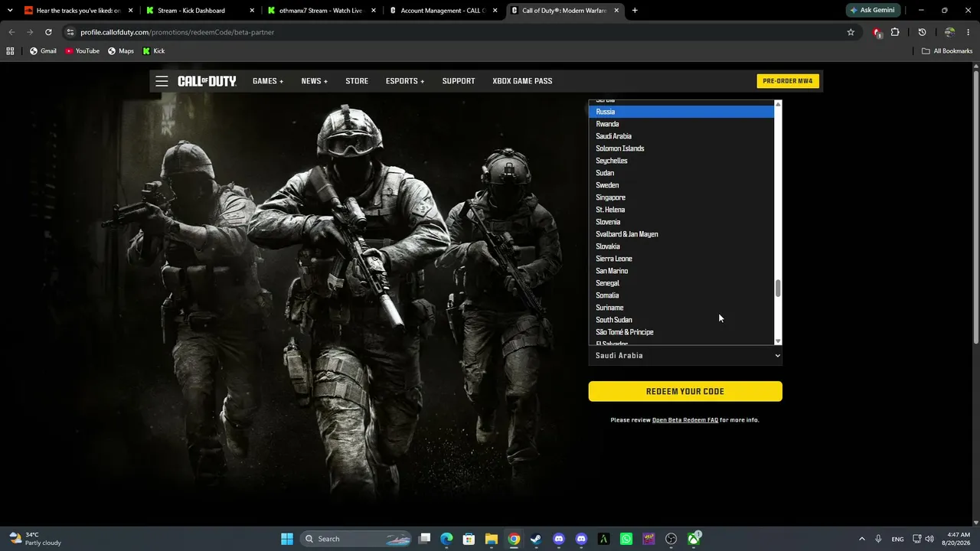980x551 pixels.
Task: Select Russia in the country list
Action: (x=681, y=112)
